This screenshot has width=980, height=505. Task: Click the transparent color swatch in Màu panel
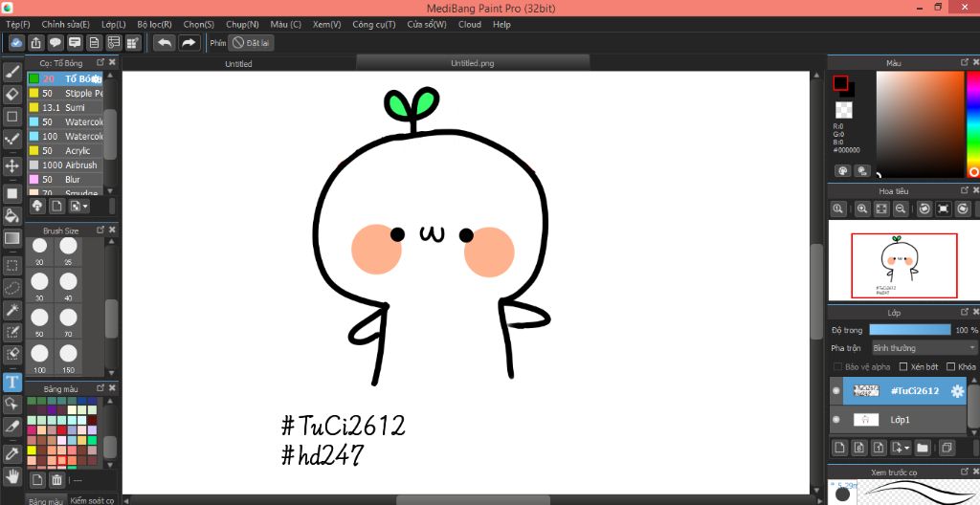click(844, 110)
